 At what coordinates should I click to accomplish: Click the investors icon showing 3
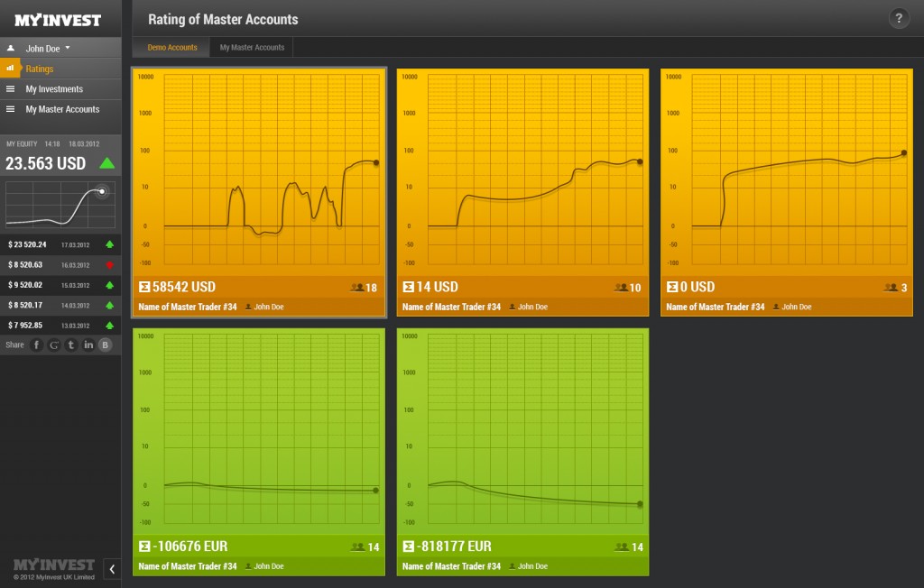(891, 288)
